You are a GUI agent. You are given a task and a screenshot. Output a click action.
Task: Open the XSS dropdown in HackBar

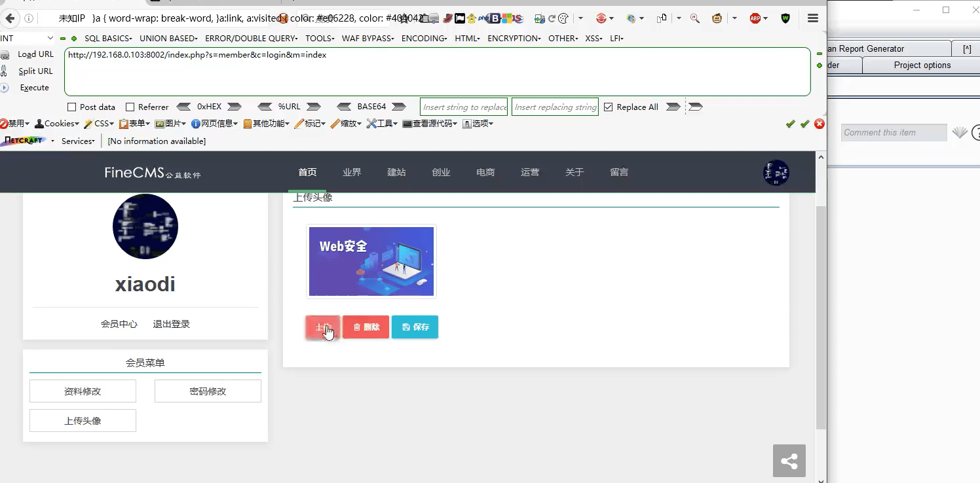click(x=594, y=39)
